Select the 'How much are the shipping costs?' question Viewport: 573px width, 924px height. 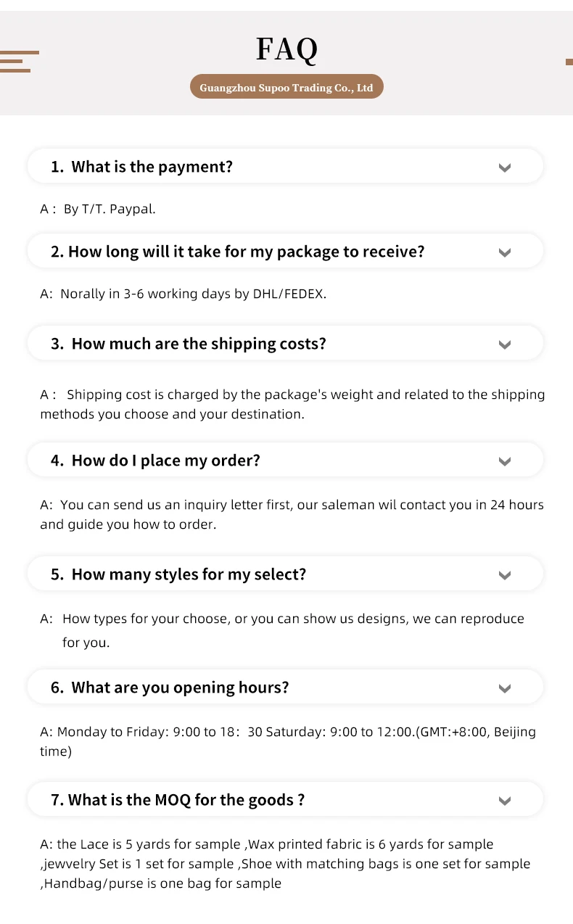click(189, 344)
